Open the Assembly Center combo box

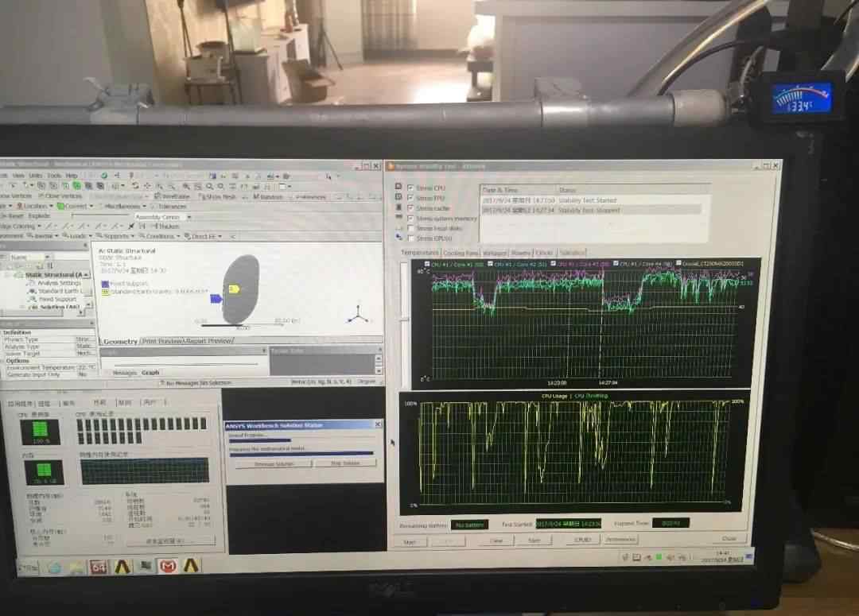pos(163,217)
